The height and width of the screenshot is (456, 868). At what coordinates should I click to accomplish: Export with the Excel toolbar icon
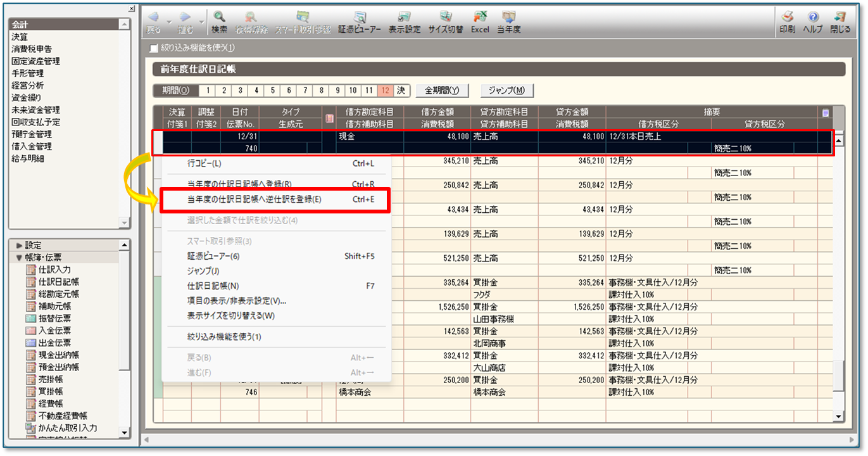pyautogui.click(x=480, y=21)
